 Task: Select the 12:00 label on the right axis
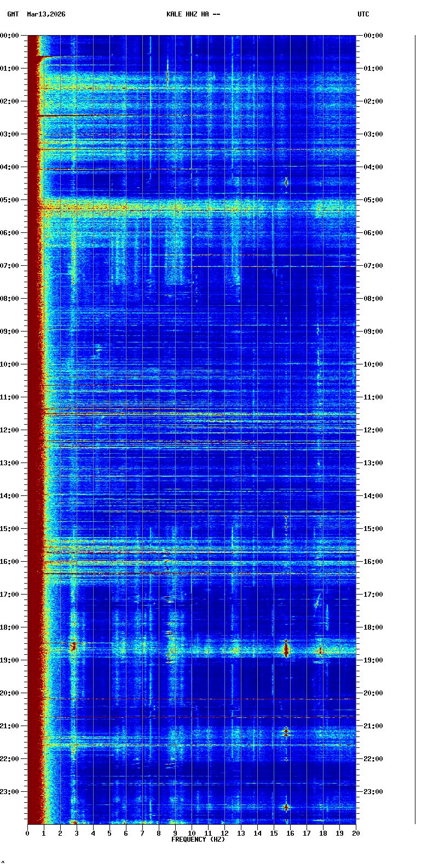pyautogui.click(x=374, y=430)
